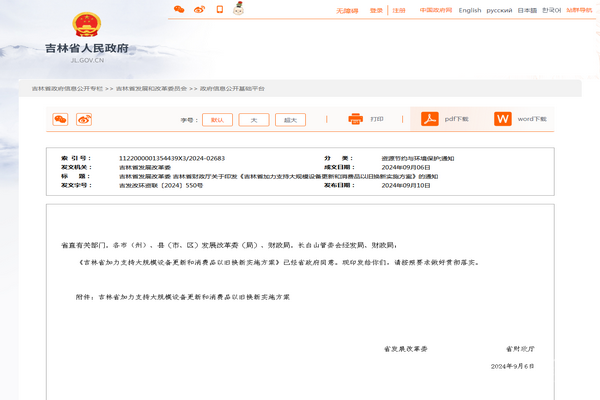Click the 注册 register link
Screen dimensions: 600x400
tap(399, 11)
